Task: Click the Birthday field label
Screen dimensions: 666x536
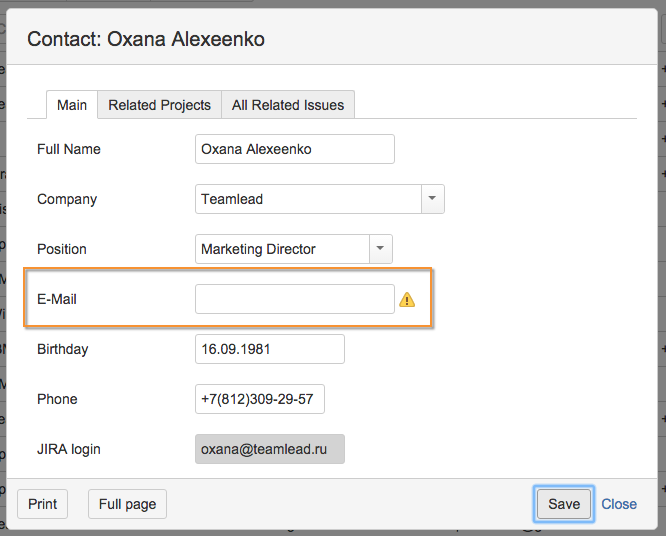Action: 63,349
